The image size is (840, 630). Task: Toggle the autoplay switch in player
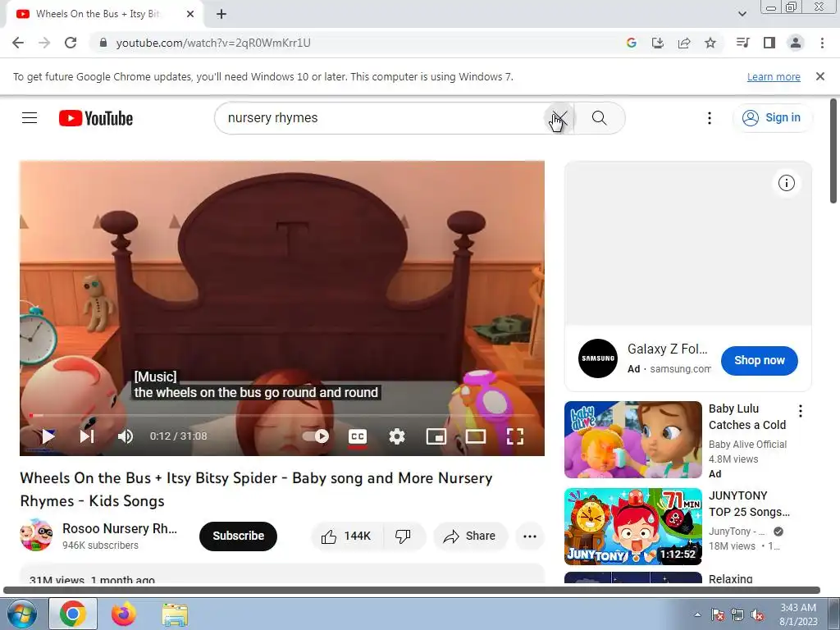[x=316, y=436]
